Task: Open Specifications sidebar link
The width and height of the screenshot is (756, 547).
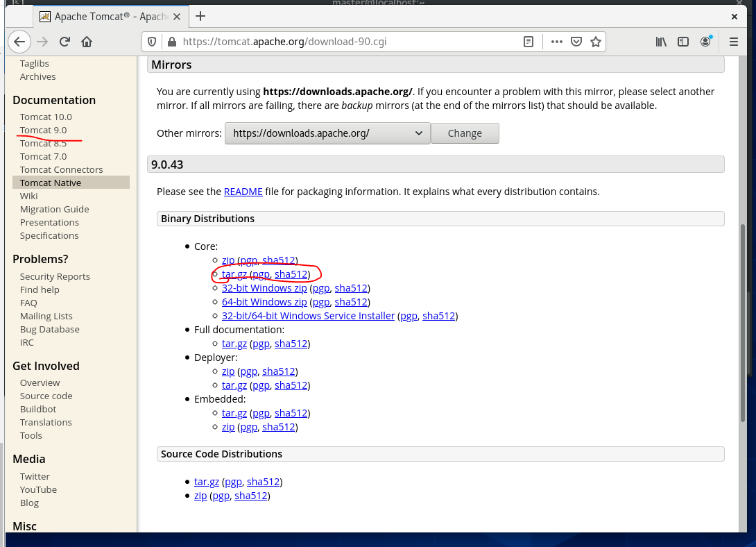Action: coord(49,235)
